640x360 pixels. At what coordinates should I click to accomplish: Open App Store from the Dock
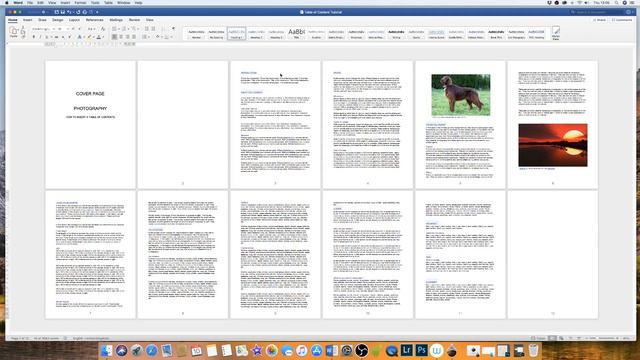coord(317,350)
